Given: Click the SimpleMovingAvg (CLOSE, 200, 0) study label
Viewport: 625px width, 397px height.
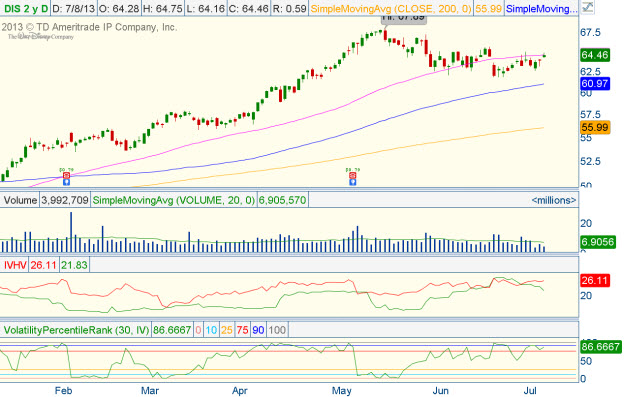Looking at the screenshot, I should (x=391, y=8).
